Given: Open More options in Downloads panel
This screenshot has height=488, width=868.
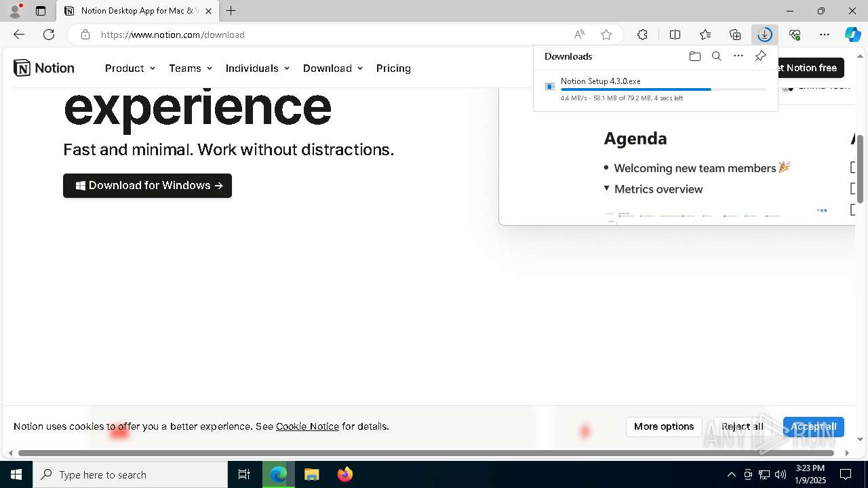Looking at the screenshot, I should point(738,56).
